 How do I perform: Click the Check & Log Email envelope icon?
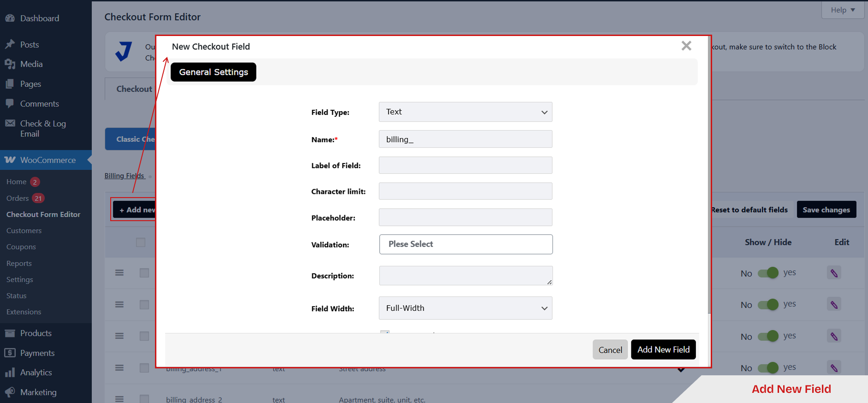point(10,123)
